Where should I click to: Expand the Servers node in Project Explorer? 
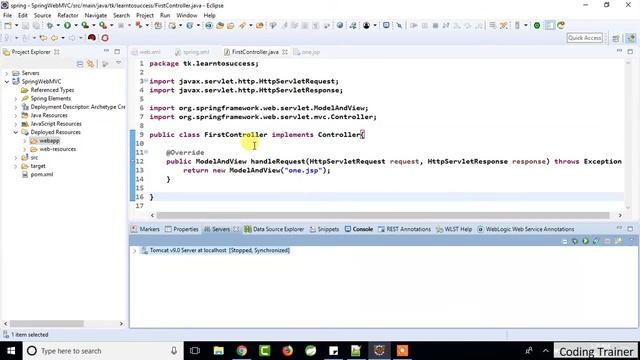click(x=7, y=73)
